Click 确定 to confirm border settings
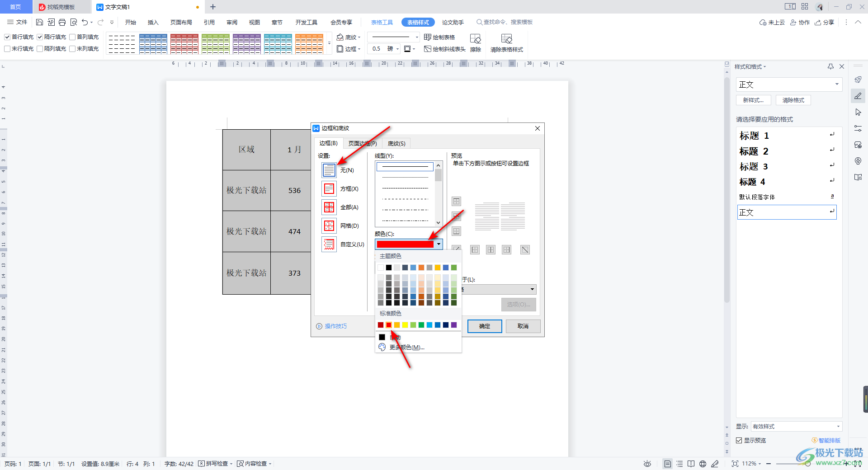This screenshot has height=470, width=868. click(x=485, y=326)
